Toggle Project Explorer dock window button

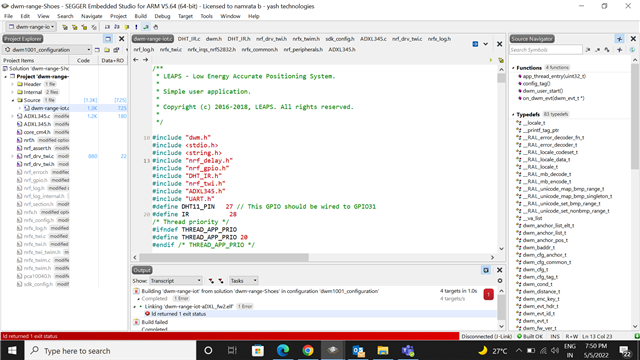pos(108,39)
